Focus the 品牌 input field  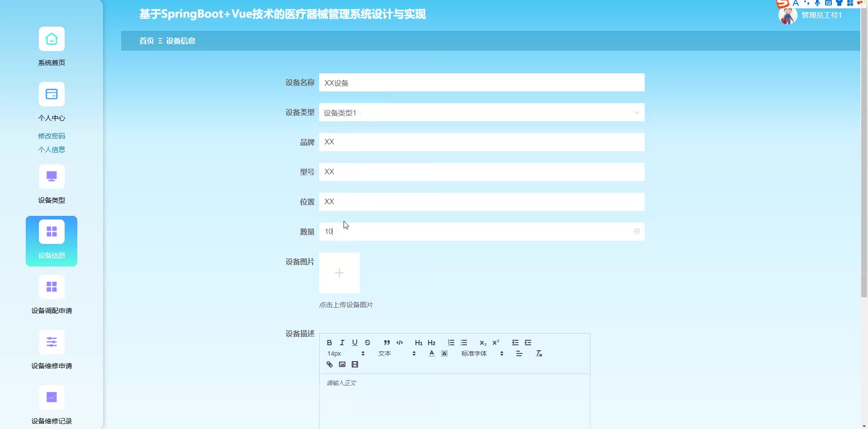pos(481,142)
